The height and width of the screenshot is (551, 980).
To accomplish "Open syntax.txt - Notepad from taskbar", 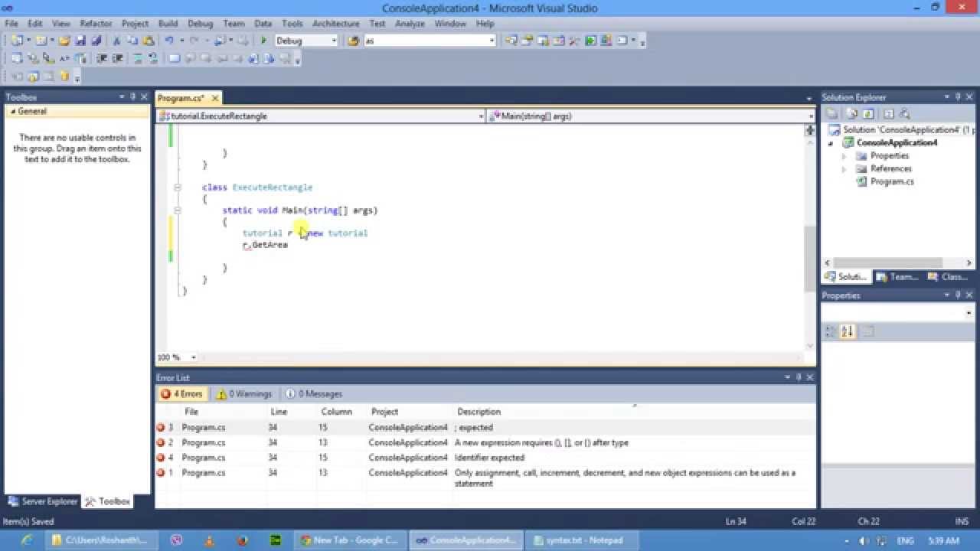I will coord(582,540).
